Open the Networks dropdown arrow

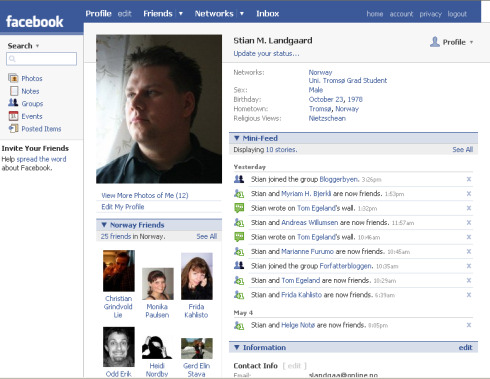tap(242, 14)
